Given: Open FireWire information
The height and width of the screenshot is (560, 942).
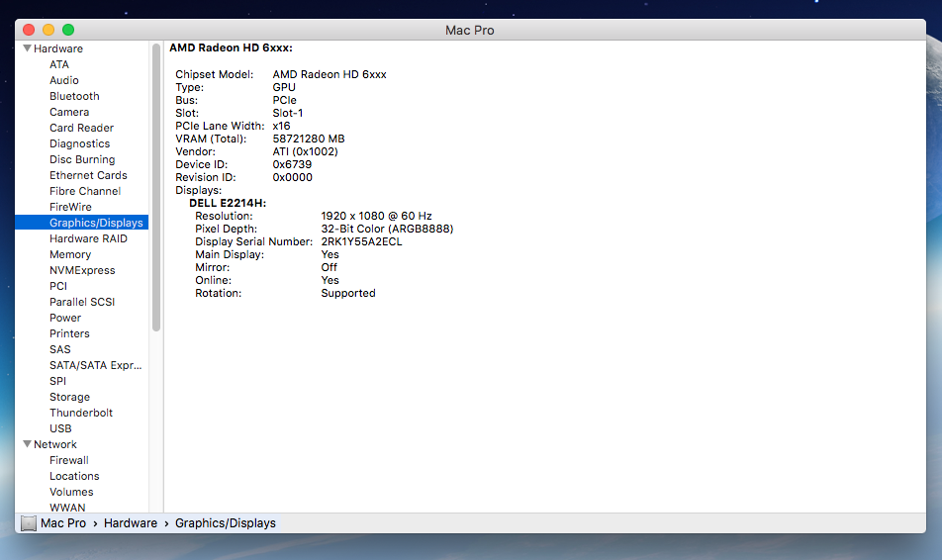Looking at the screenshot, I should point(71,207).
